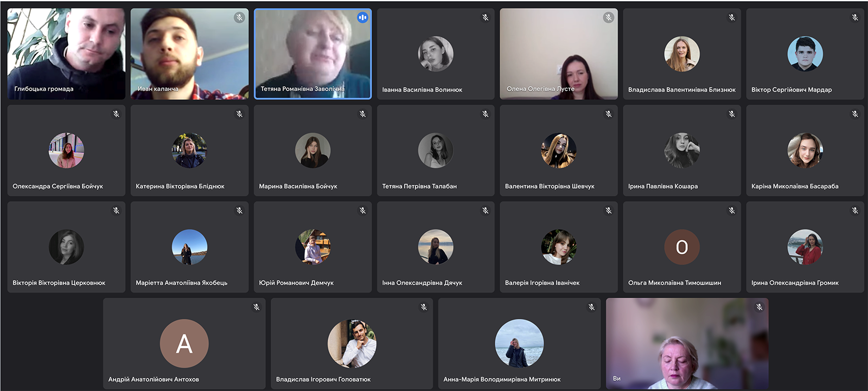Screen dimensions: 868x391
Task: Click muted mic icon on Ірина Павлівна Кошара tile
Action: pyautogui.click(x=732, y=114)
